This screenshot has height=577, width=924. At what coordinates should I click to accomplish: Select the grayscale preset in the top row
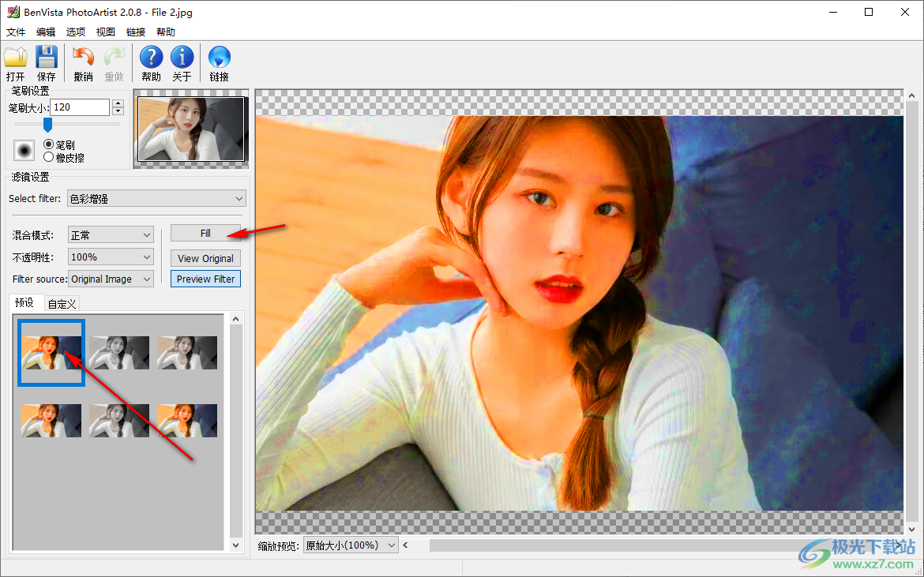pos(119,353)
